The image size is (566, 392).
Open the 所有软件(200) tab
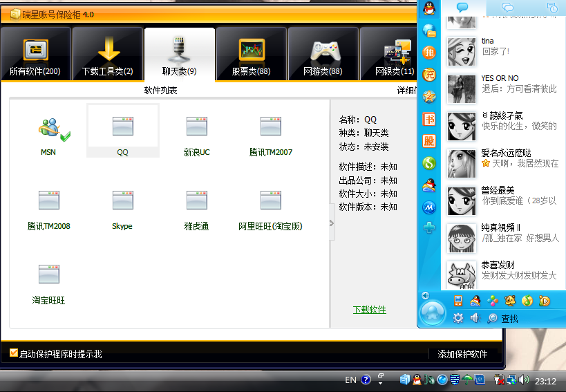[x=35, y=54]
